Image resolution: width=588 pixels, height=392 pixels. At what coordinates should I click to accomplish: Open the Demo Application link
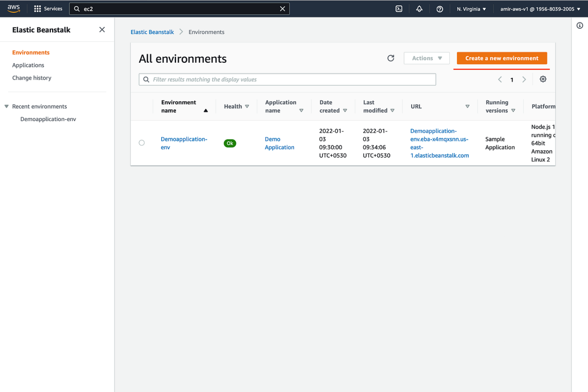coord(279,143)
